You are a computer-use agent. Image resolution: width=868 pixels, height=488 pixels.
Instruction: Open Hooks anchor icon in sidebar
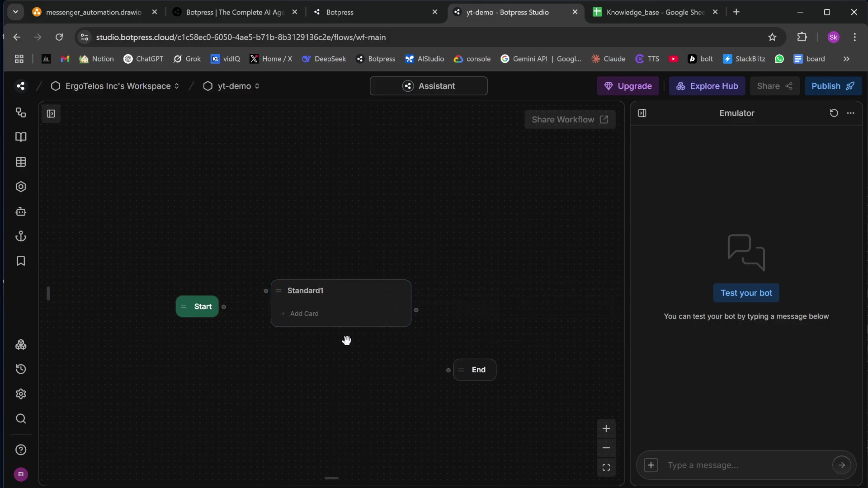click(x=21, y=236)
